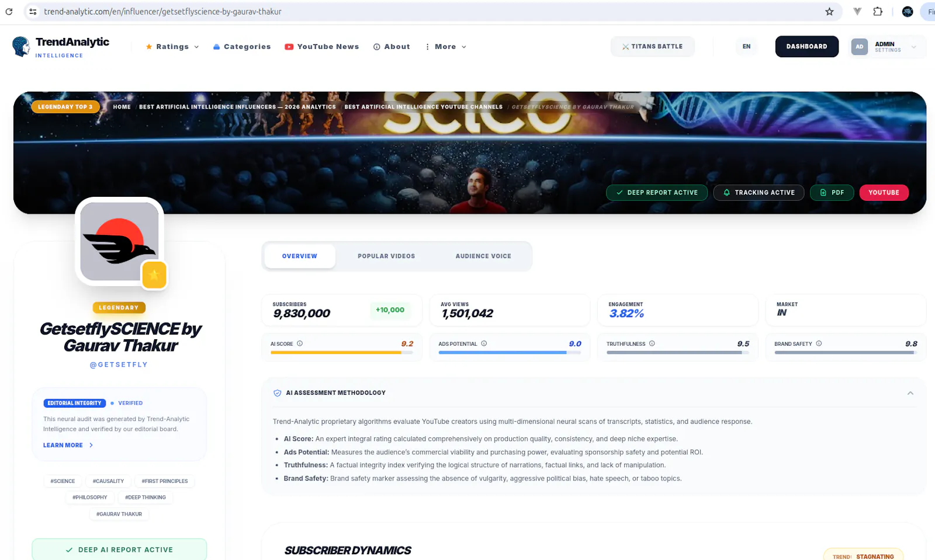Toggle Deep AI Report Active in sidebar
This screenshot has width=935, height=560.
click(x=119, y=549)
